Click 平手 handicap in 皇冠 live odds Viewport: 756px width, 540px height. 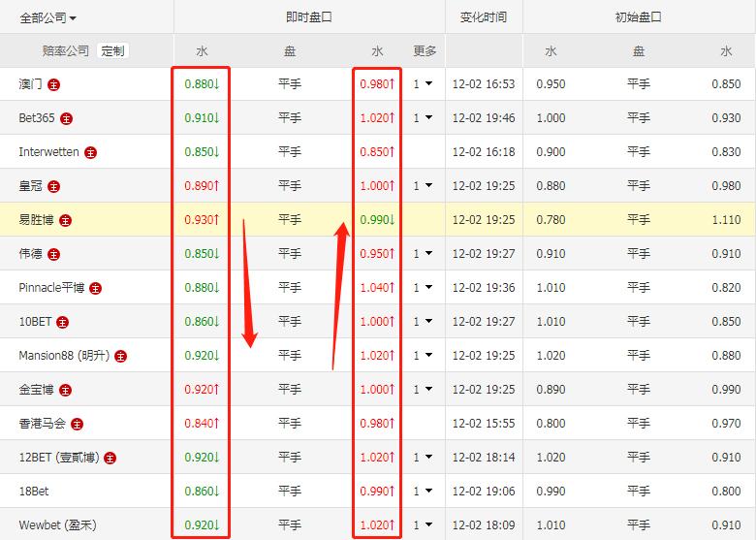[x=290, y=185]
